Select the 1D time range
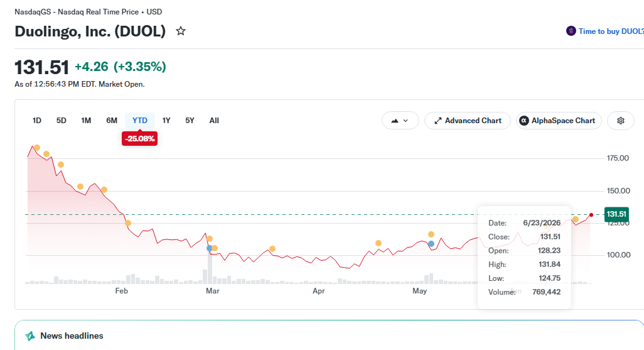644x350 pixels. 37,121
